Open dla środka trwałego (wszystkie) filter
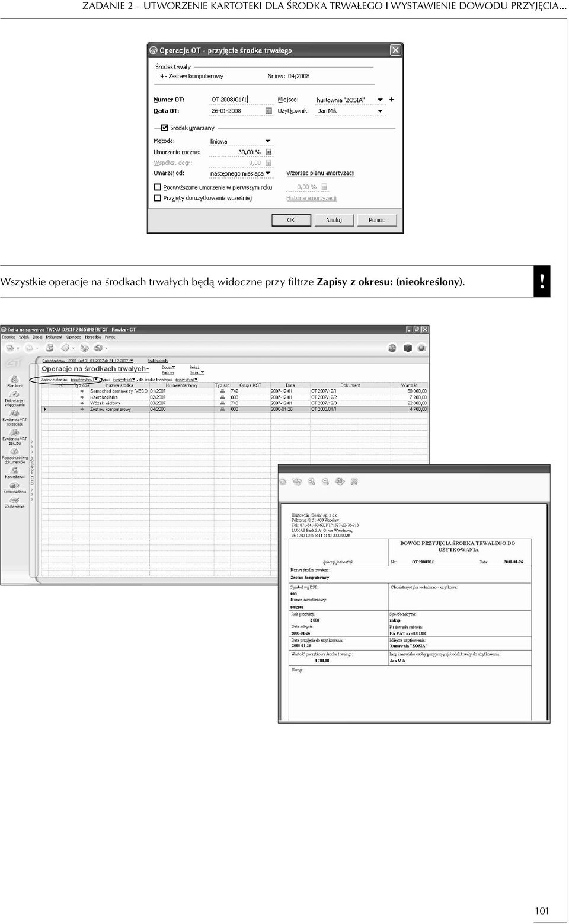This screenshot has width=569, height=924. click(187, 380)
